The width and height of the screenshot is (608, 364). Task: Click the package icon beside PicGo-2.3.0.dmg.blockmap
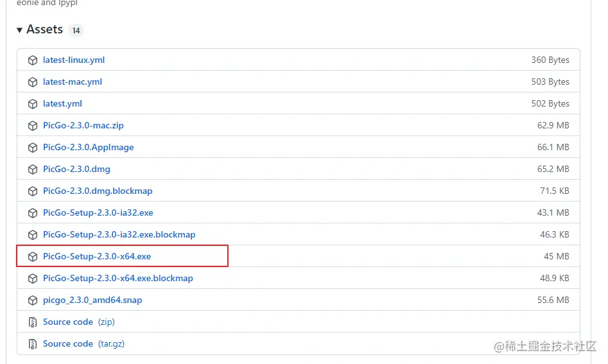[x=33, y=191]
